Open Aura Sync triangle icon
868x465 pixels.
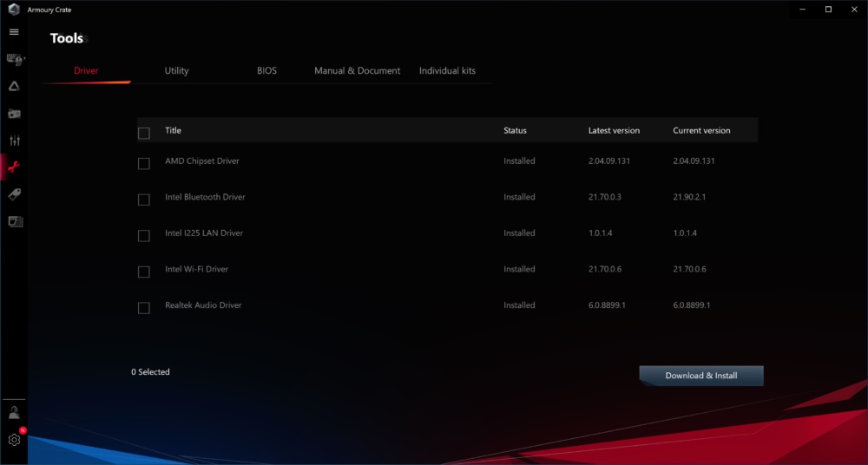(x=14, y=86)
